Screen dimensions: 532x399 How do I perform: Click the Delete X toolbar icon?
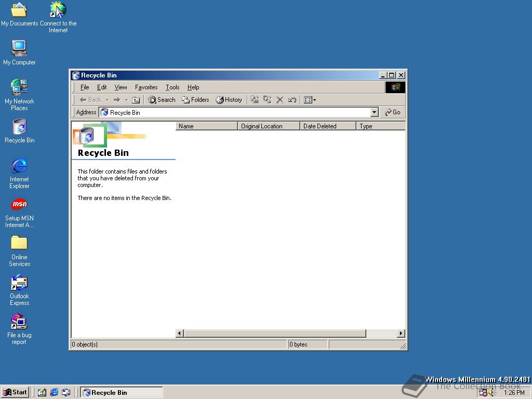(x=280, y=100)
